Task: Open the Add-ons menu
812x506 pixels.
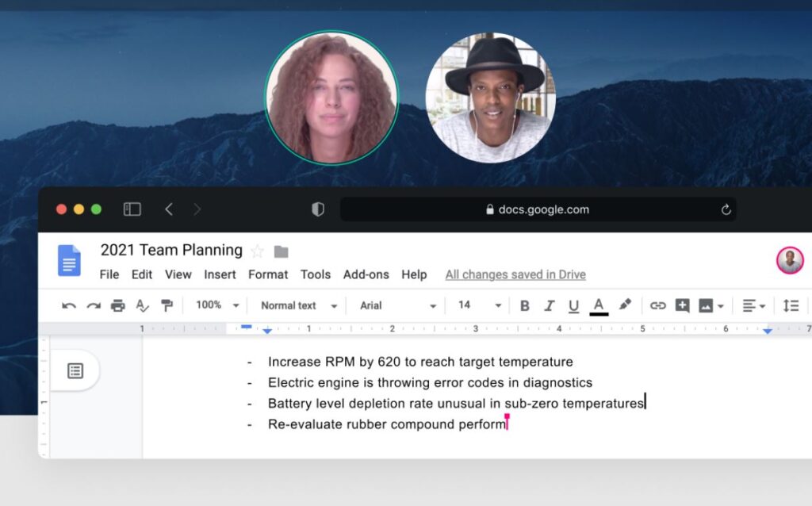Action: [x=366, y=274]
